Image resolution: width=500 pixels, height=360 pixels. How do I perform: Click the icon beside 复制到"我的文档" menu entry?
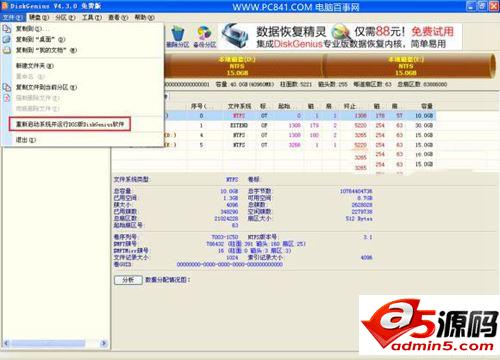pos(7,50)
